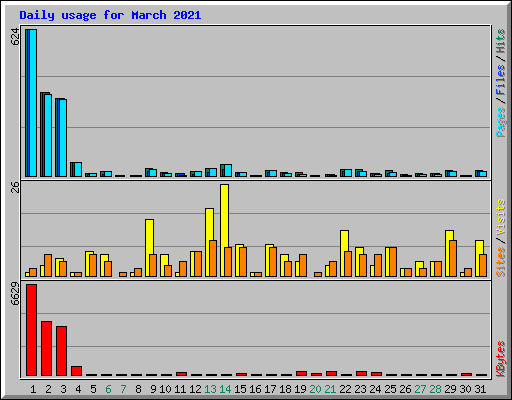
Task: Click day 17 on the x-axis
Action: click(x=270, y=389)
